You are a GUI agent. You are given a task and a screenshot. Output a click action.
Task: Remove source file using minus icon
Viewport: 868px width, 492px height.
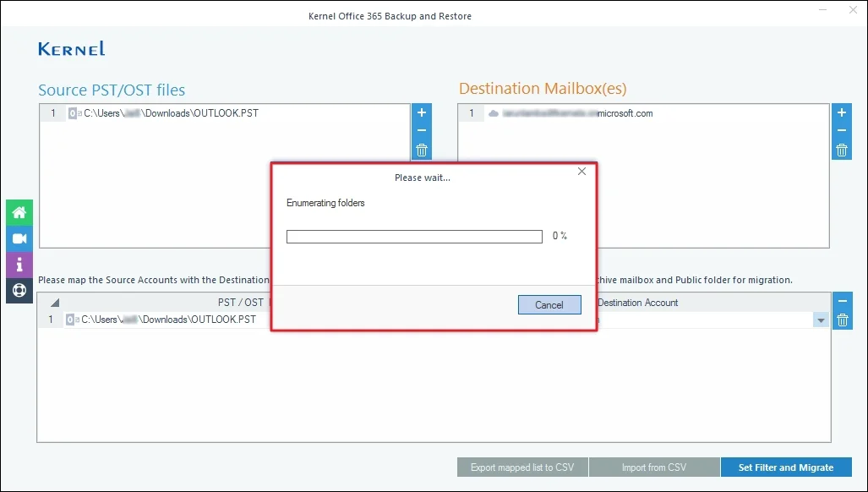coord(421,131)
